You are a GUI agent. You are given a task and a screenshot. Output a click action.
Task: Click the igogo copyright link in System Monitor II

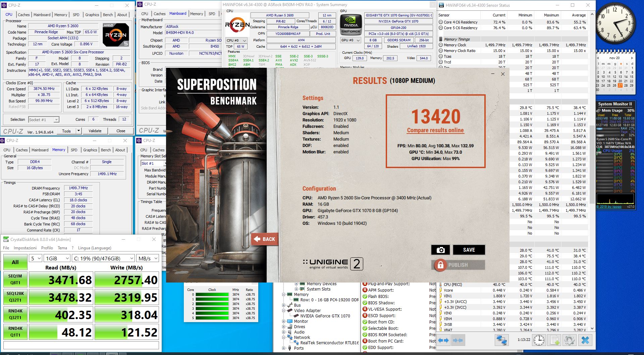(609, 207)
